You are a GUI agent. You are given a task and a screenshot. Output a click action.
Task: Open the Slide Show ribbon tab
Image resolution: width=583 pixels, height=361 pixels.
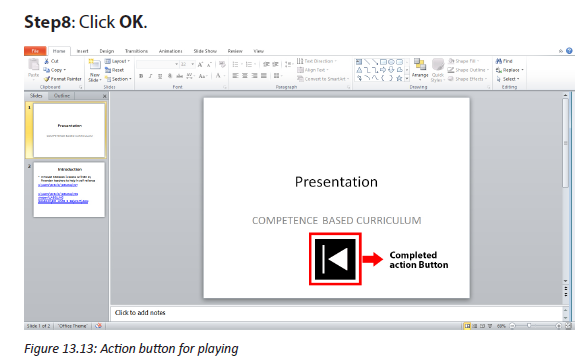pos(205,51)
